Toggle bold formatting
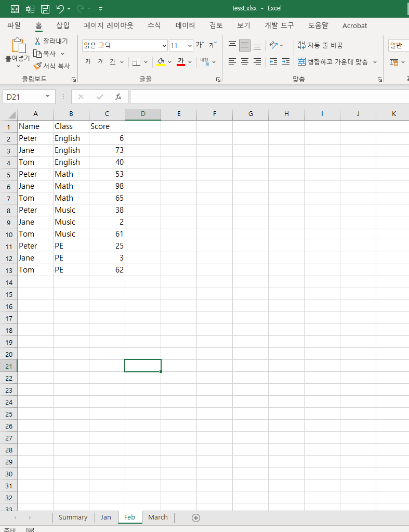Image resolution: width=409 pixels, height=532 pixels. click(x=88, y=62)
